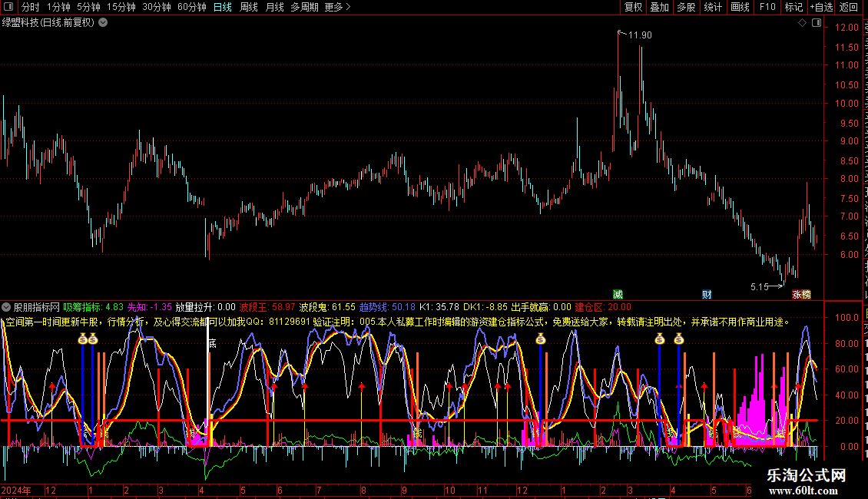Activate the 画线 drawing tool
The height and width of the screenshot is (499, 868).
tap(740, 7)
